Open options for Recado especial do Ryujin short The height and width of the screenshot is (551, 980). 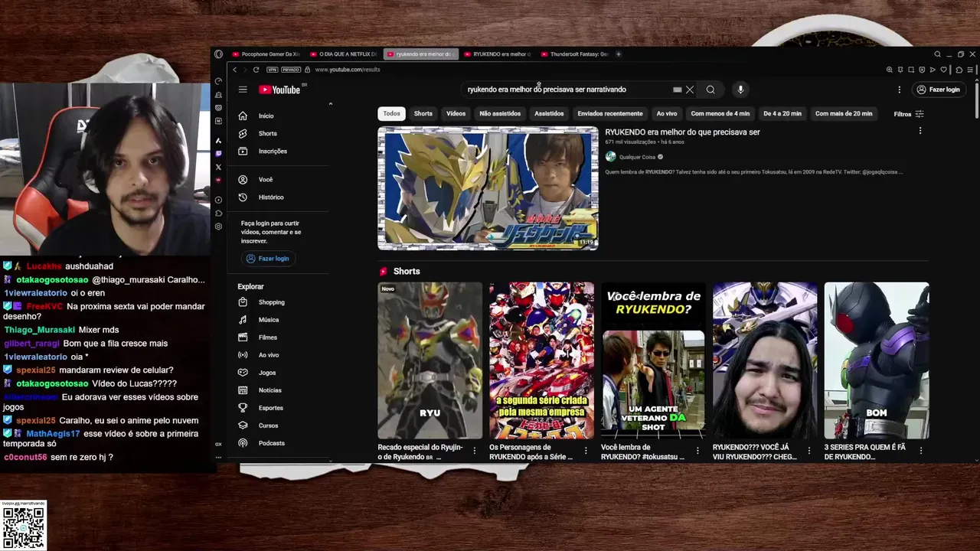click(474, 452)
